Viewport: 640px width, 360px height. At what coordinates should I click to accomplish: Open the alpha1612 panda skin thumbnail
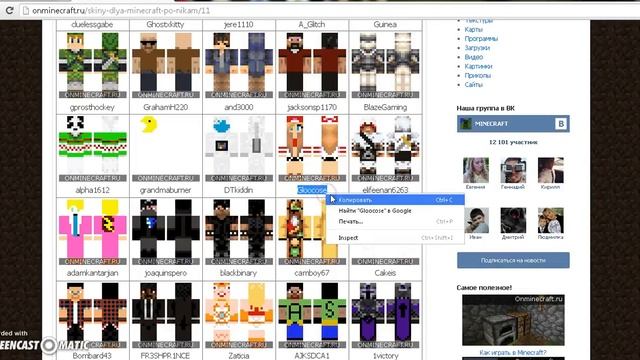[92, 149]
